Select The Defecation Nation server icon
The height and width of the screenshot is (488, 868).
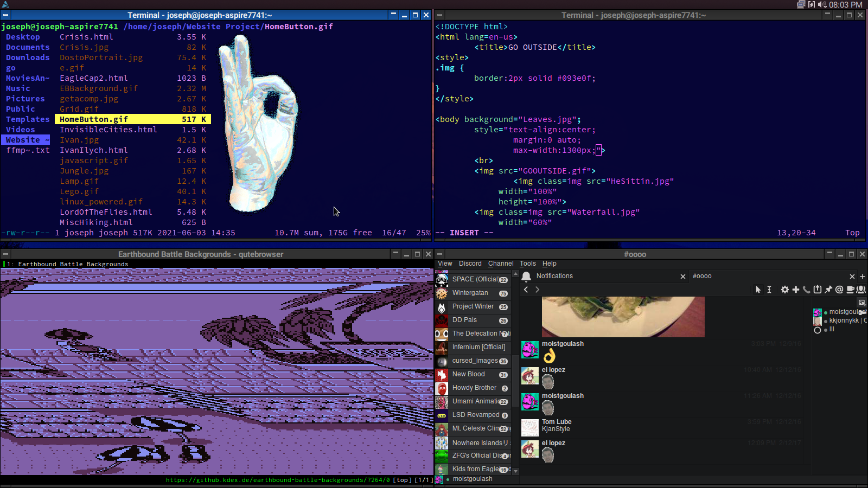(442, 334)
